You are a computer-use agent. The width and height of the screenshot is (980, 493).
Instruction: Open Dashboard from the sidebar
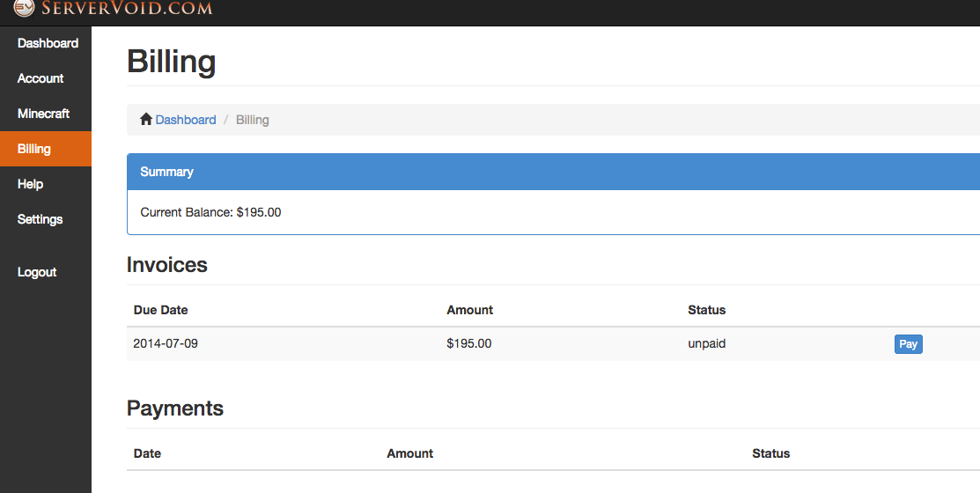(48, 43)
